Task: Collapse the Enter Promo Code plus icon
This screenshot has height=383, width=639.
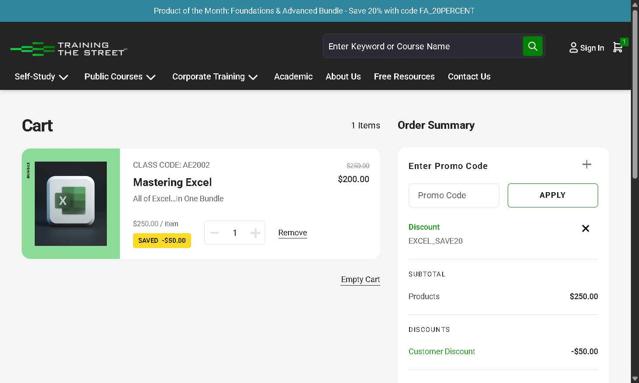Action: pos(586,165)
